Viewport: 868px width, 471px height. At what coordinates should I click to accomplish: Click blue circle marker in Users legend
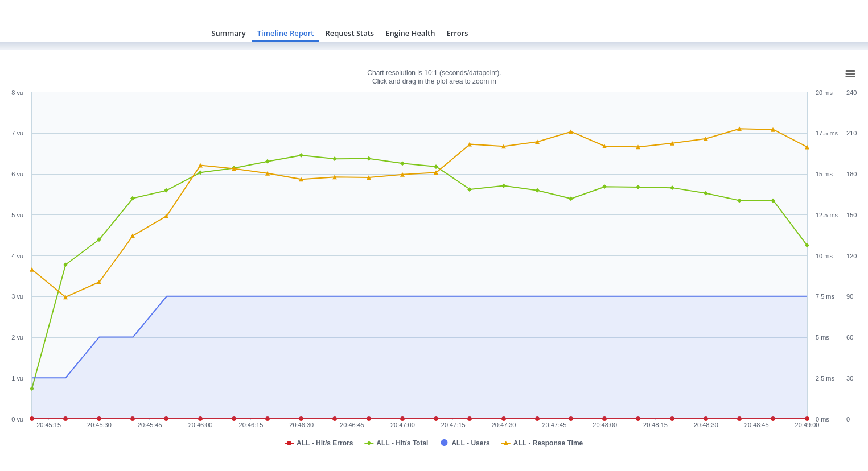click(444, 443)
